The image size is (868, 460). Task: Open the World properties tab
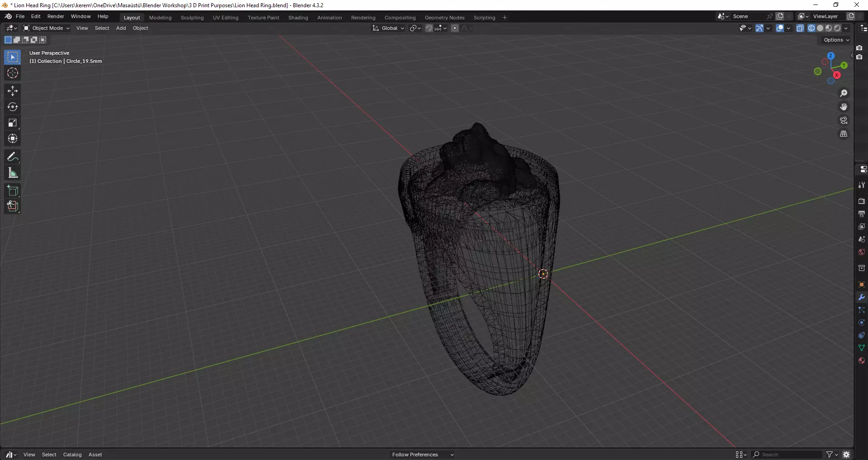click(x=862, y=252)
